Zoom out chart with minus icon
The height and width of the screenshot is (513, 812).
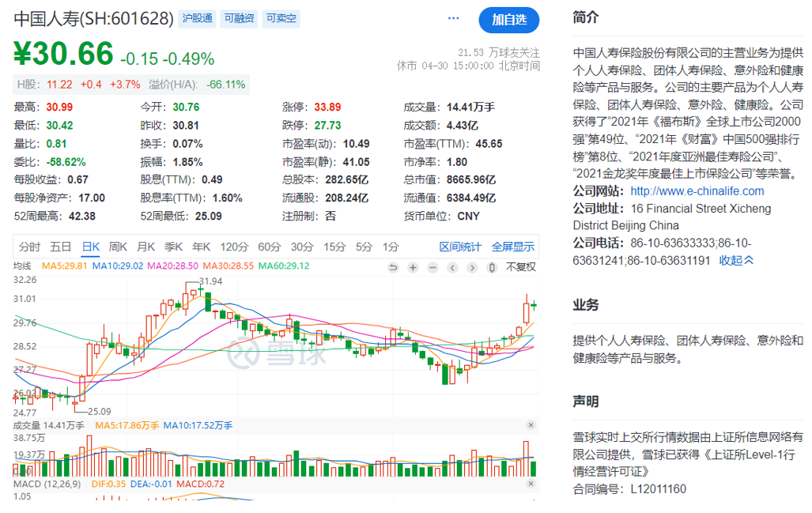click(433, 268)
